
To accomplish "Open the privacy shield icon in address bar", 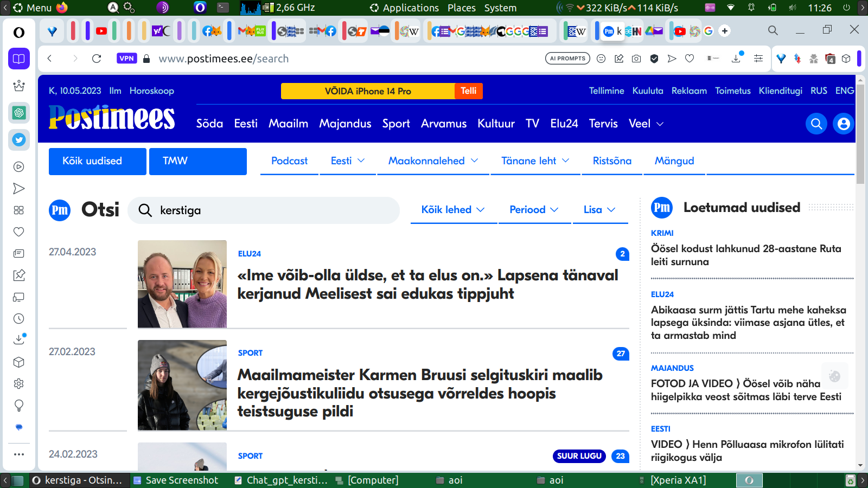I will pyautogui.click(x=654, y=59).
